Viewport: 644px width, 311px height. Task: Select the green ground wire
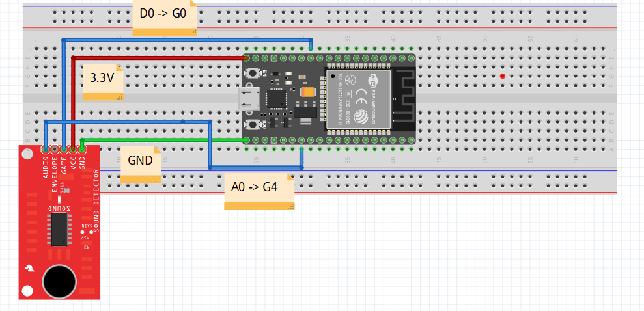[163, 140]
